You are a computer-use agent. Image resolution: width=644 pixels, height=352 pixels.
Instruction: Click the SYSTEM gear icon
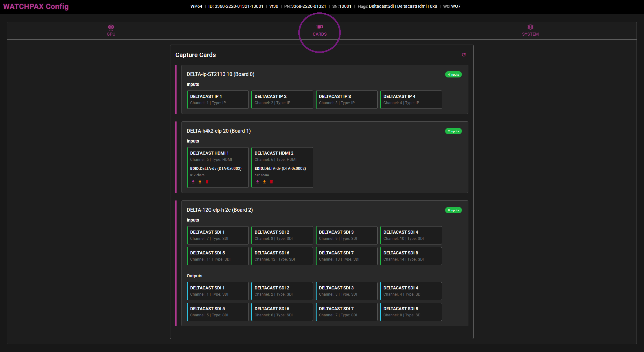click(x=530, y=27)
